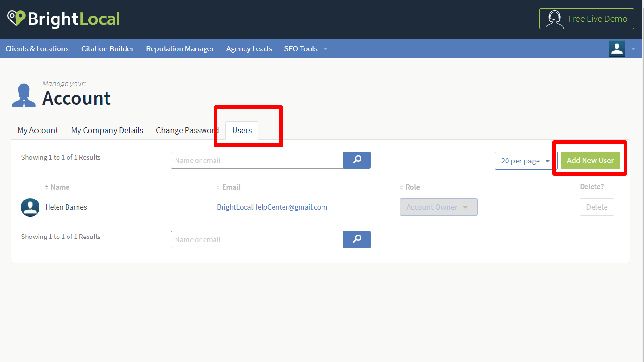
Task: Expand the profile menu arrow
Action: click(633, 49)
